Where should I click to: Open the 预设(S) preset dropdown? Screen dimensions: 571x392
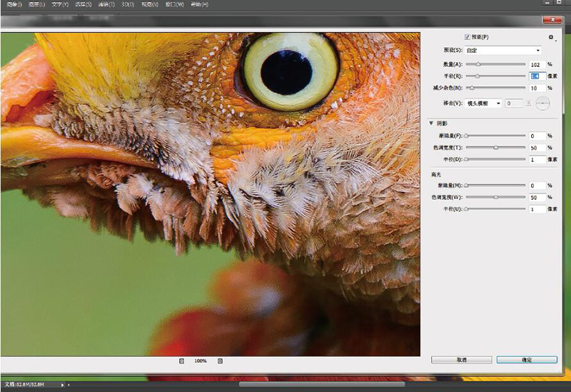[503, 51]
